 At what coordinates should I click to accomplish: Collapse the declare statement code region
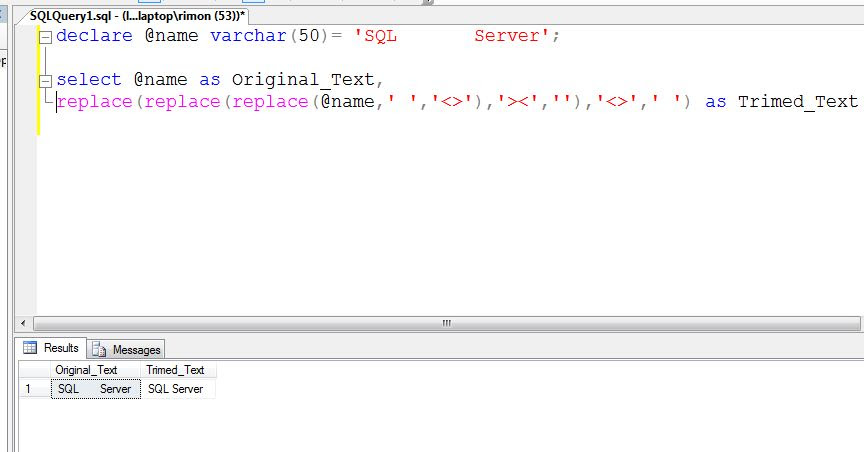coord(45,37)
